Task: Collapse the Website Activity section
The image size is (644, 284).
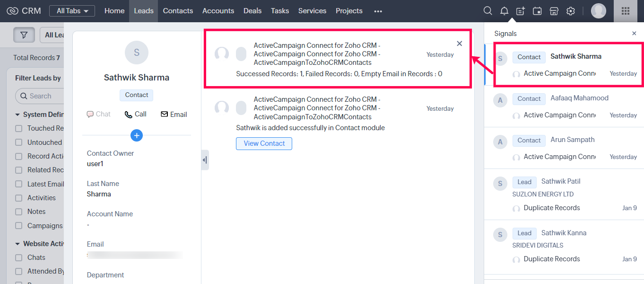Action: (x=18, y=244)
